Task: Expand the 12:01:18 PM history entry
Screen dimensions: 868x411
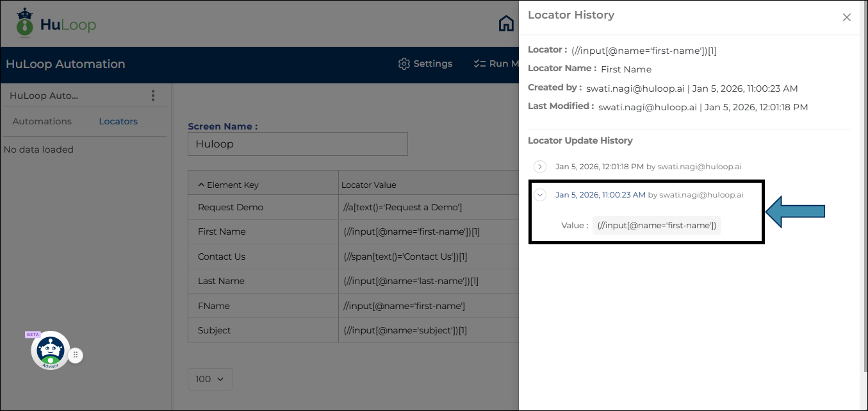Action: 540,167
